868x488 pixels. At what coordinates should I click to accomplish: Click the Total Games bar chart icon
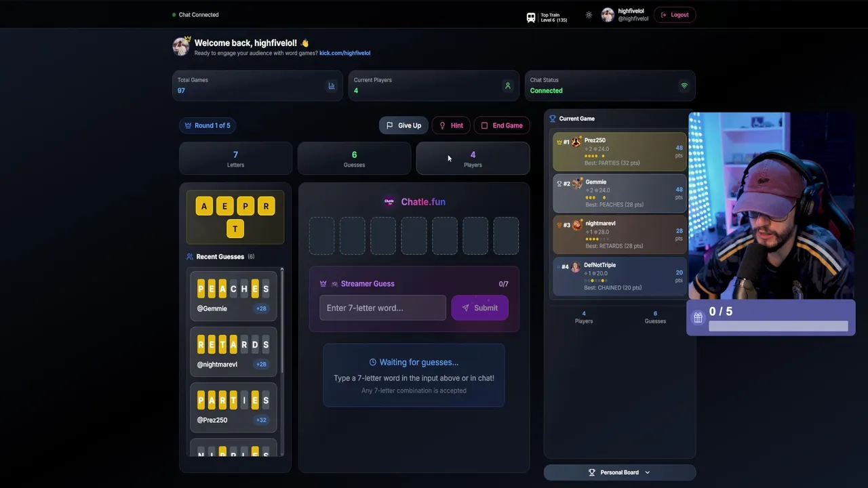[x=332, y=86]
